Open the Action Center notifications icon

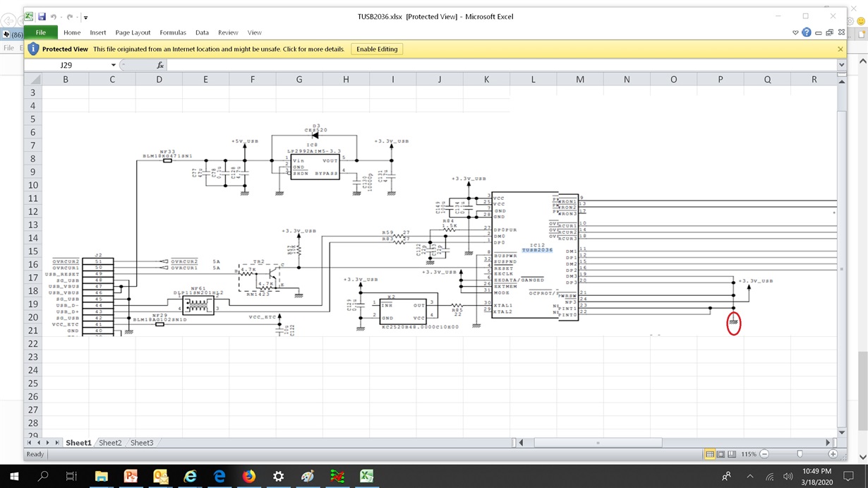[x=850, y=476]
